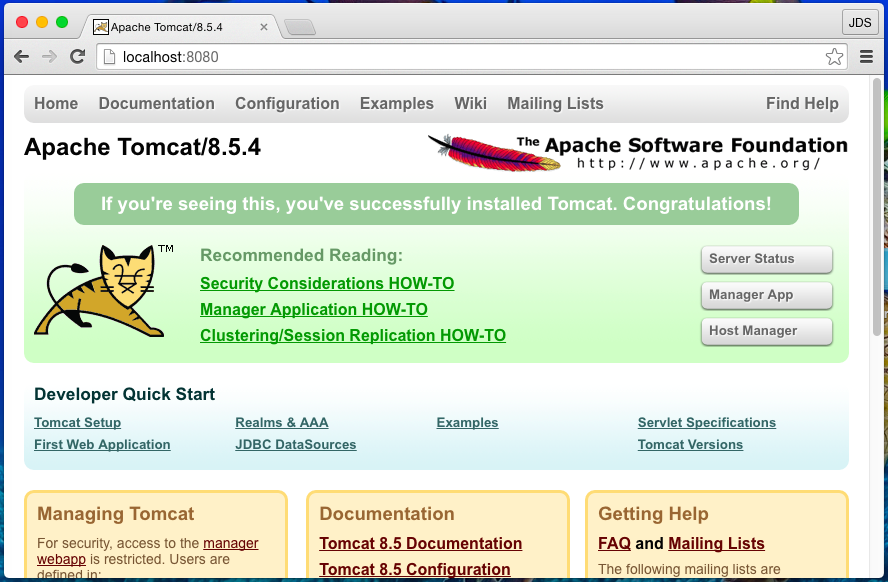Open the Configuration navigation item
This screenshot has height=582, width=888.
pyautogui.click(x=287, y=103)
